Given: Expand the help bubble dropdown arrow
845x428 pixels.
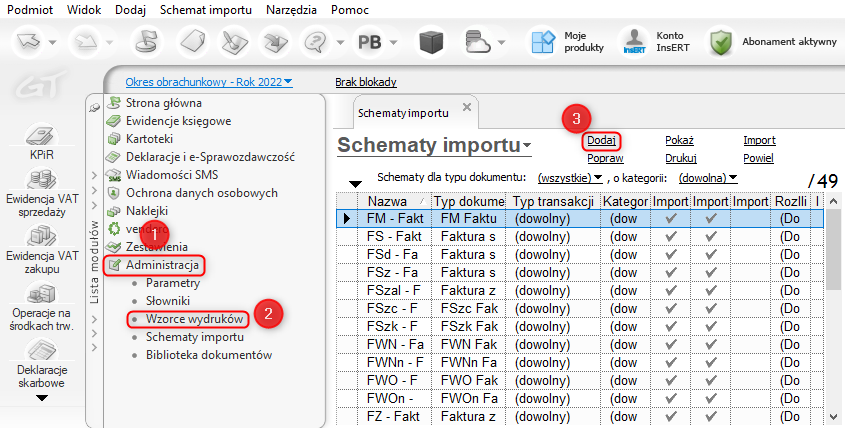Looking at the screenshot, I should click(x=341, y=42).
